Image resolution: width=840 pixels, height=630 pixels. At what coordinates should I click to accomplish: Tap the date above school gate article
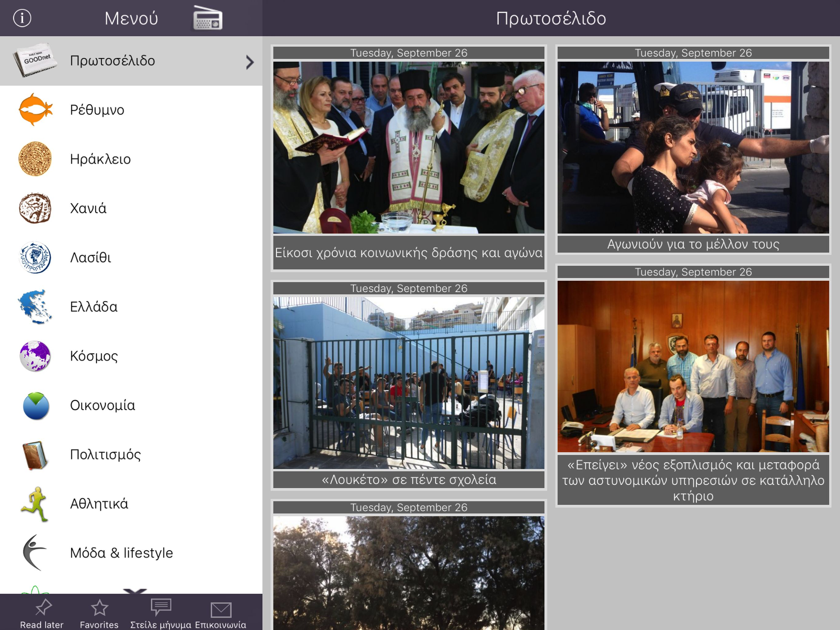pos(409,289)
